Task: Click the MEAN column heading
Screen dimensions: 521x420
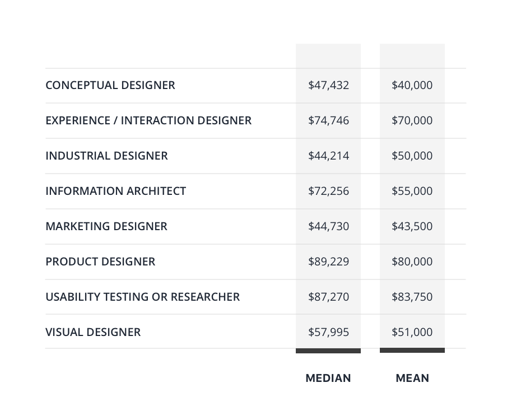Action: coord(412,378)
